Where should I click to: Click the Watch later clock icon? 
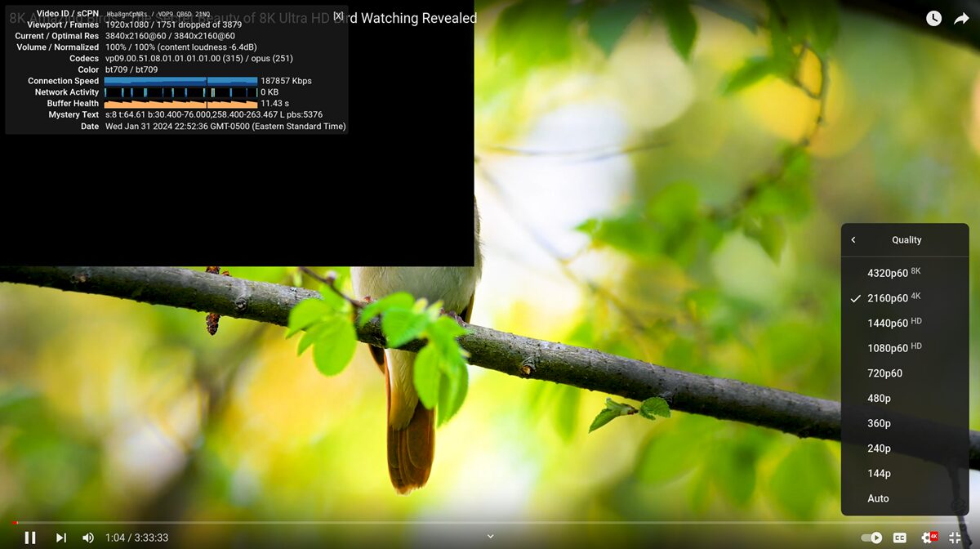933,18
